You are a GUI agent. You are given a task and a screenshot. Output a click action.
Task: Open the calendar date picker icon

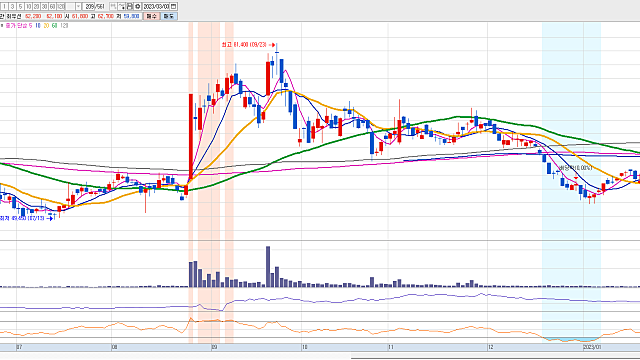point(173,7)
